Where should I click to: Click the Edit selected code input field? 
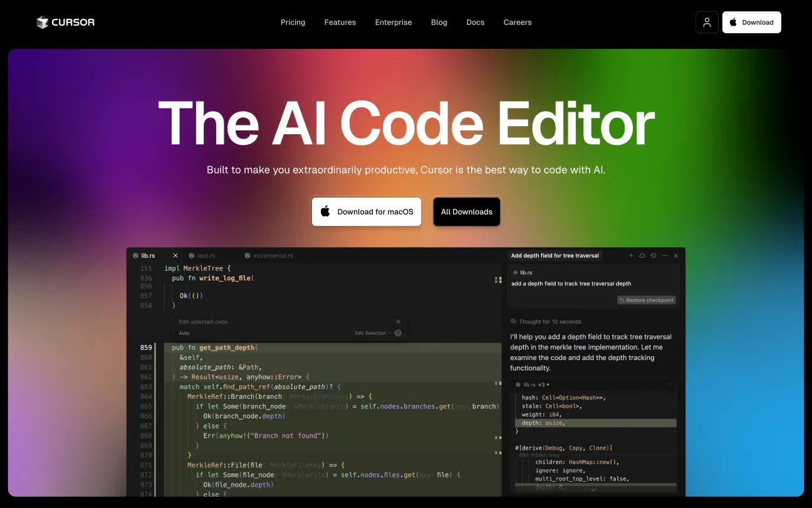point(285,322)
